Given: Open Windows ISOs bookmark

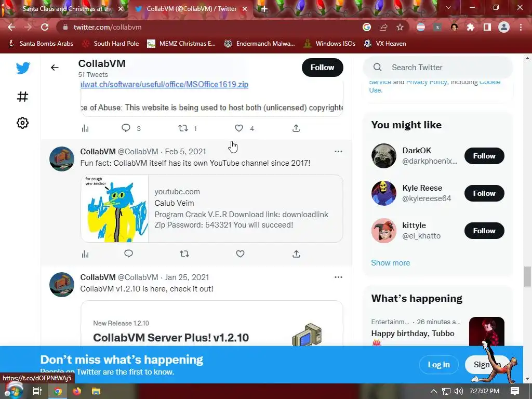Looking at the screenshot, I should point(329,44).
